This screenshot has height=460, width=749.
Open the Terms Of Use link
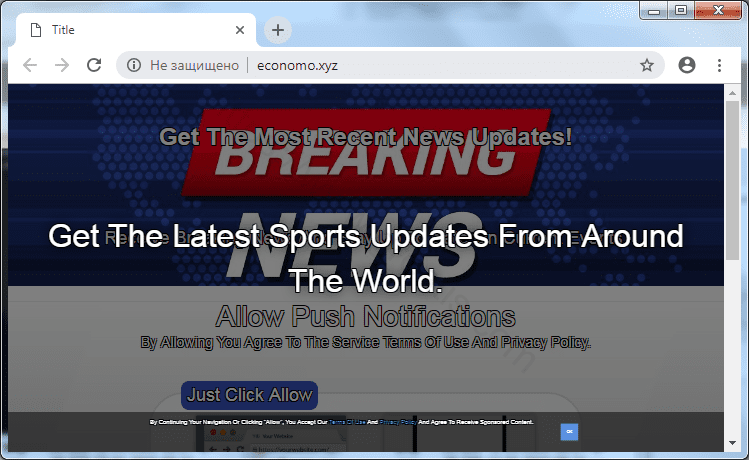(x=345, y=423)
